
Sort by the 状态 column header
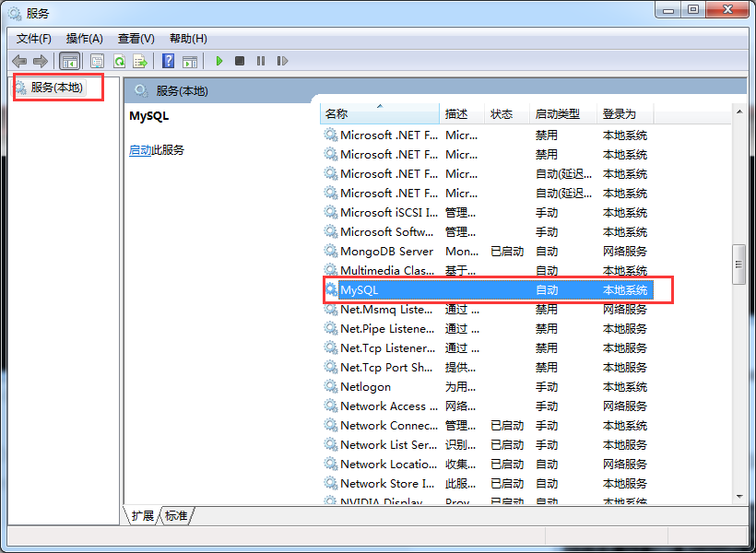(507, 113)
